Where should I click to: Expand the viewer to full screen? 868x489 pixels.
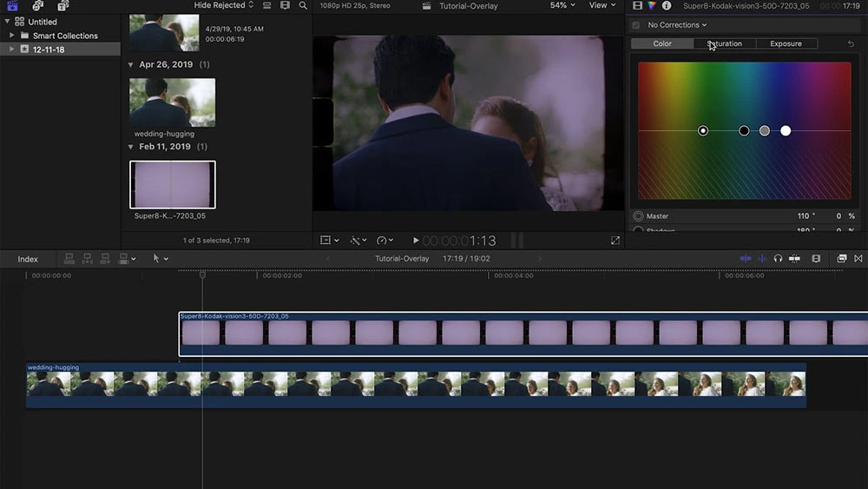point(615,241)
